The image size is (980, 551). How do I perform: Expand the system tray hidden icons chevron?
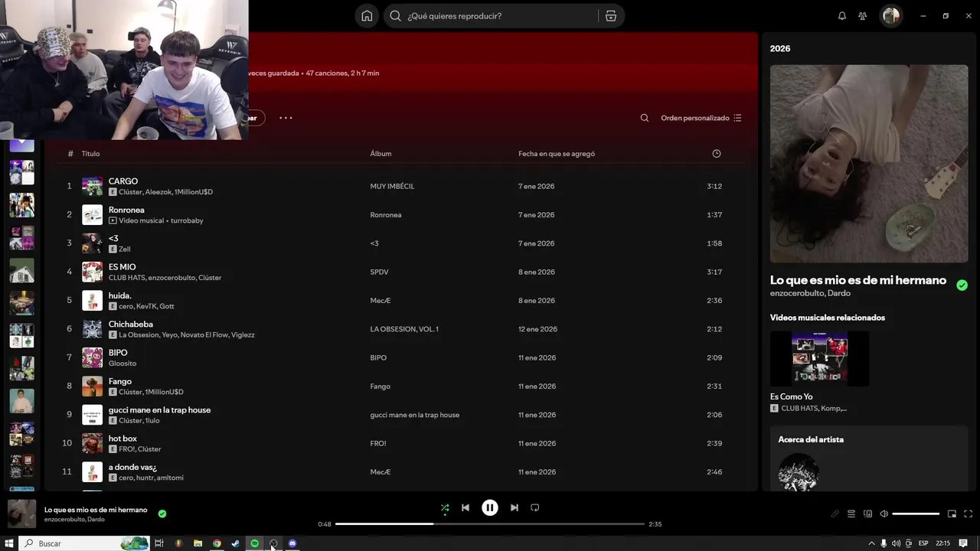coord(871,543)
